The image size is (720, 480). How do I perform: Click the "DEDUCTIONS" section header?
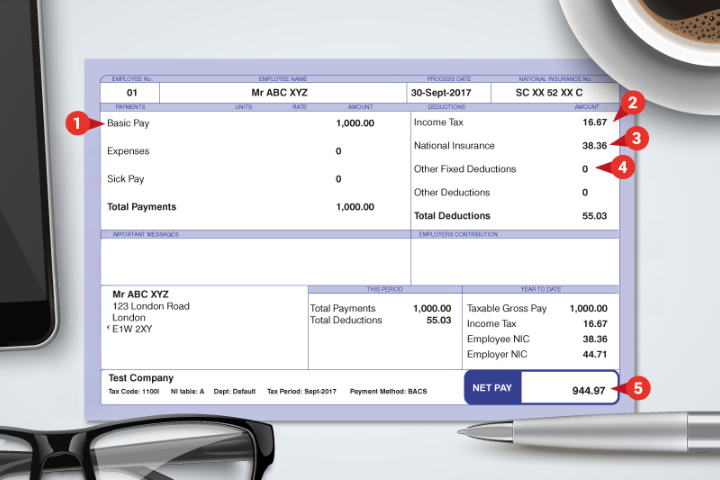click(446, 107)
